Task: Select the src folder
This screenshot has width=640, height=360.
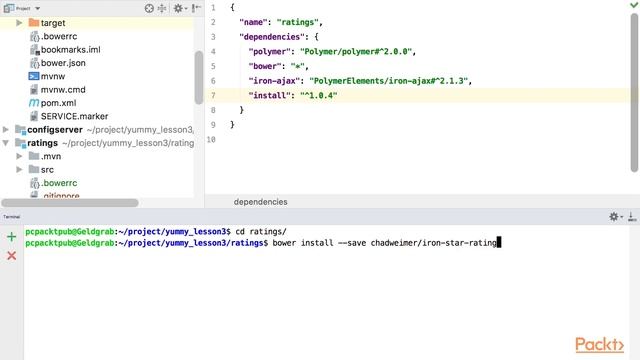Action: click(47, 169)
